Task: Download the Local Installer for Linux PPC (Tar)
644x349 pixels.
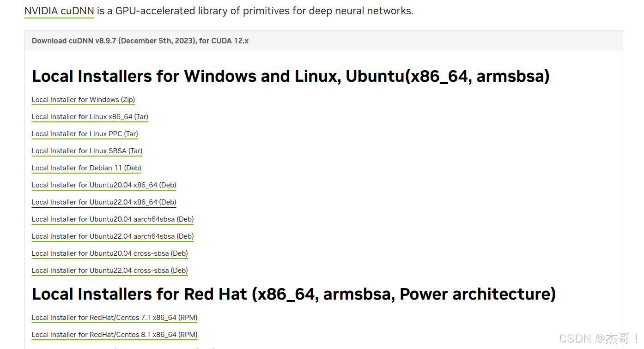Action: [85, 134]
